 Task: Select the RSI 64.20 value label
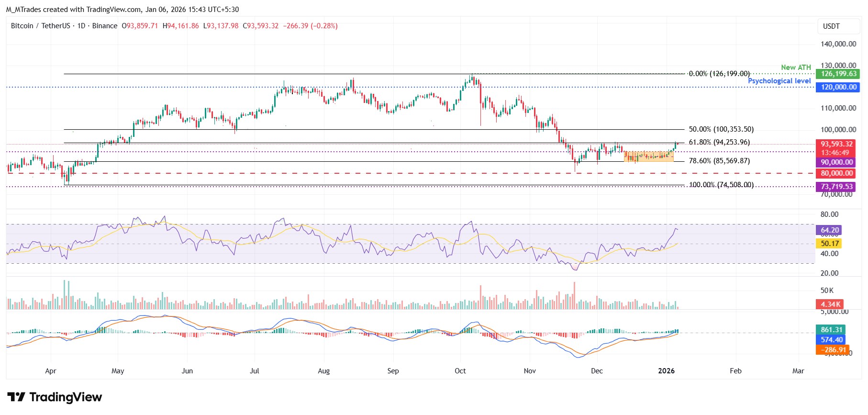(x=829, y=230)
